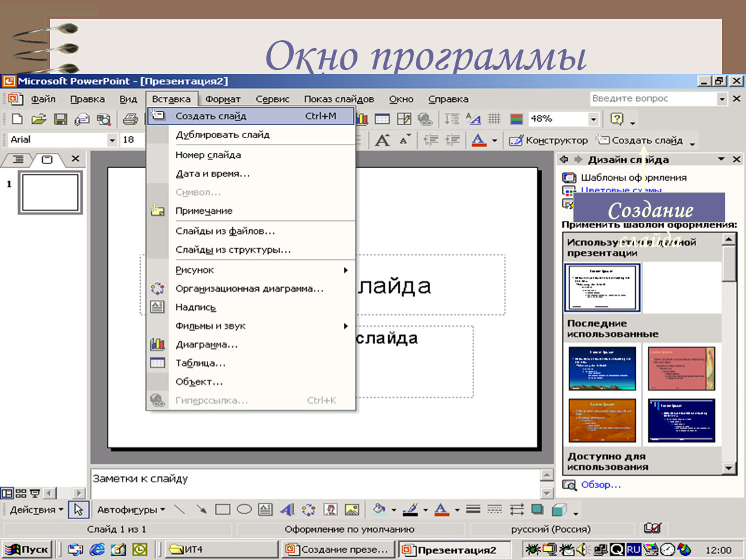Switch to the Outline tab in left pane

click(x=18, y=159)
